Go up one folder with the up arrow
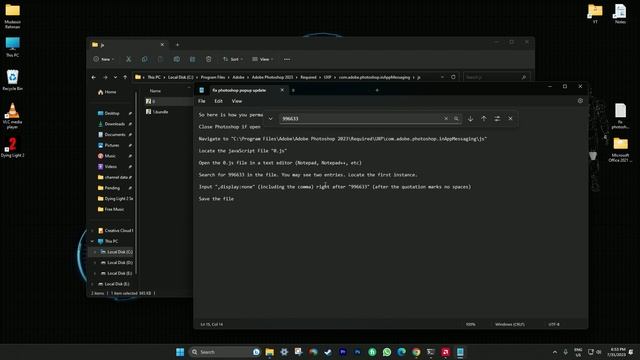Viewport: 640px width, 360px height. tap(125, 77)
